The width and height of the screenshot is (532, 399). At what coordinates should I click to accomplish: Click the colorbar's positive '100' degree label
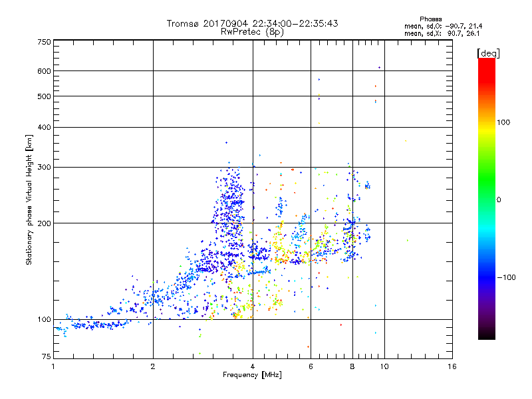[503, 122]
